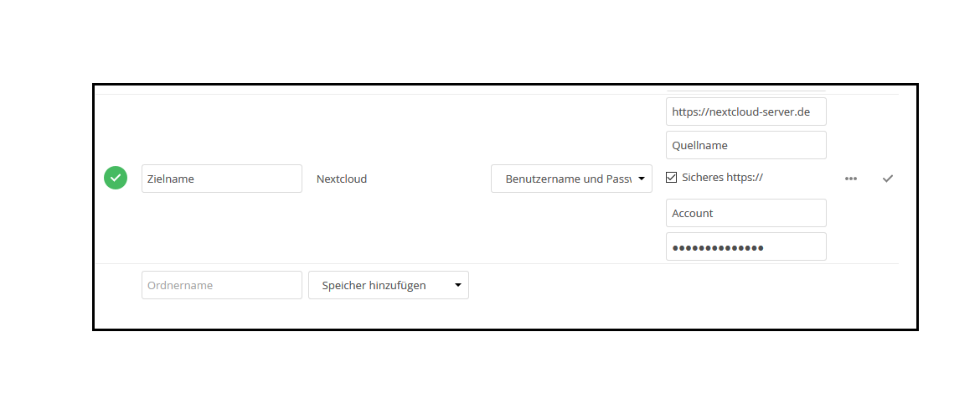Click the arrow beside 'Speicher hinzufügen'

(x=458, y=285)
